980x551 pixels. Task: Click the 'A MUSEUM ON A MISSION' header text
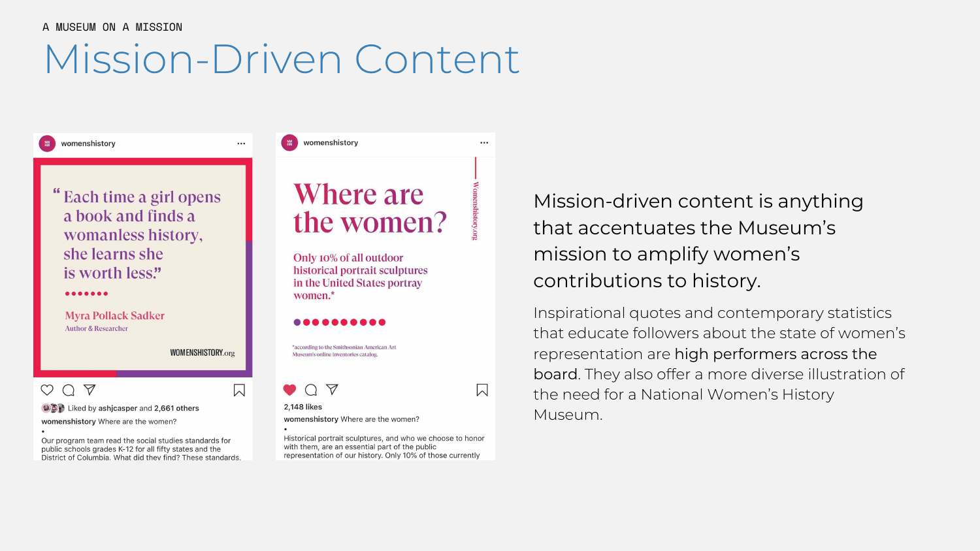click(112, 27)
